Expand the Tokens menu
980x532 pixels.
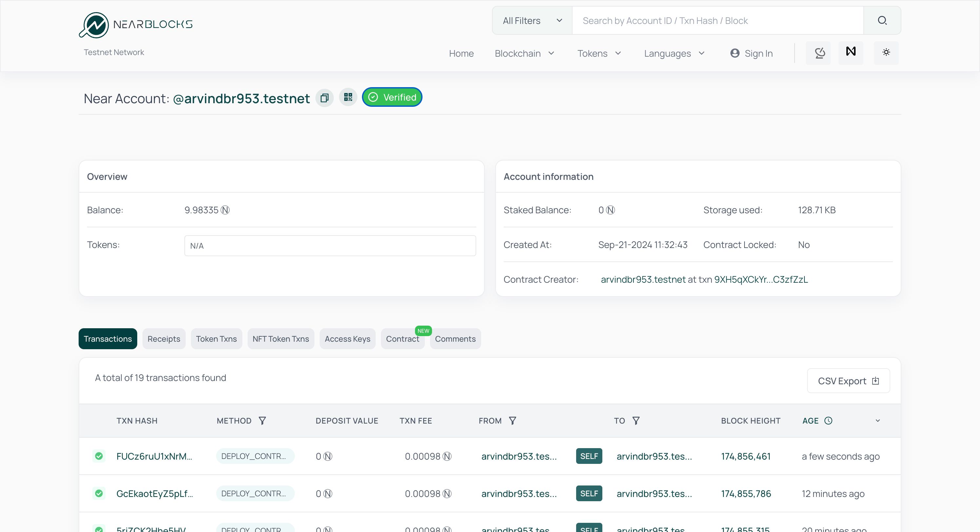point(599,54)
